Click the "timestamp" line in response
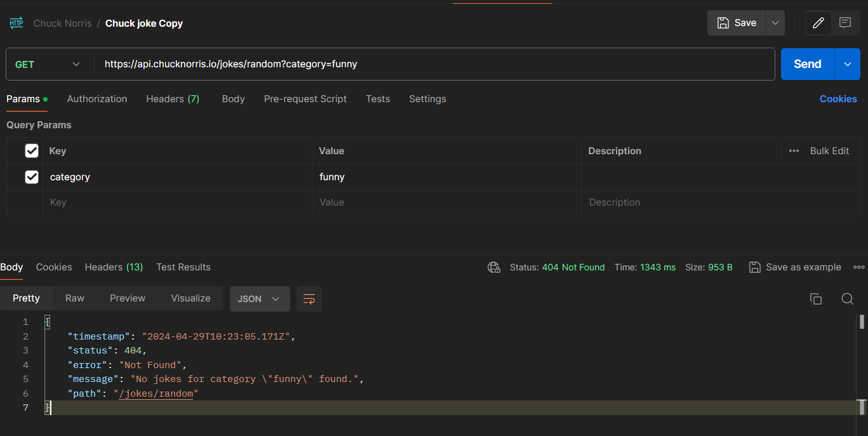868x436 pixels. click(182, 336)
